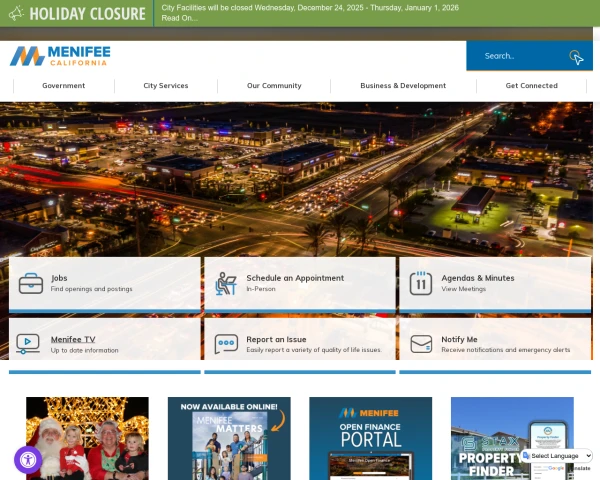Viewport: 600px width, 480px height.
Task: Open the Menifee Matters magazine thumbnail
Action: (229, 438)
